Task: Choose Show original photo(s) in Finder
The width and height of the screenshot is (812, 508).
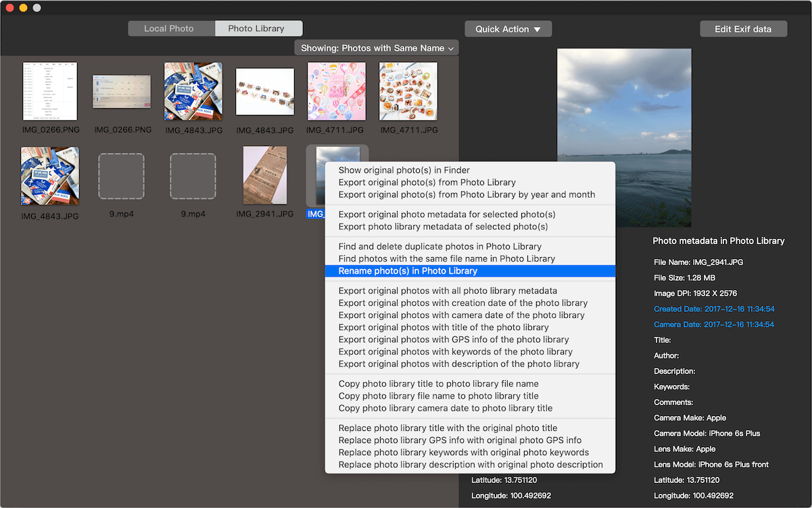Action: pos(470,170)
